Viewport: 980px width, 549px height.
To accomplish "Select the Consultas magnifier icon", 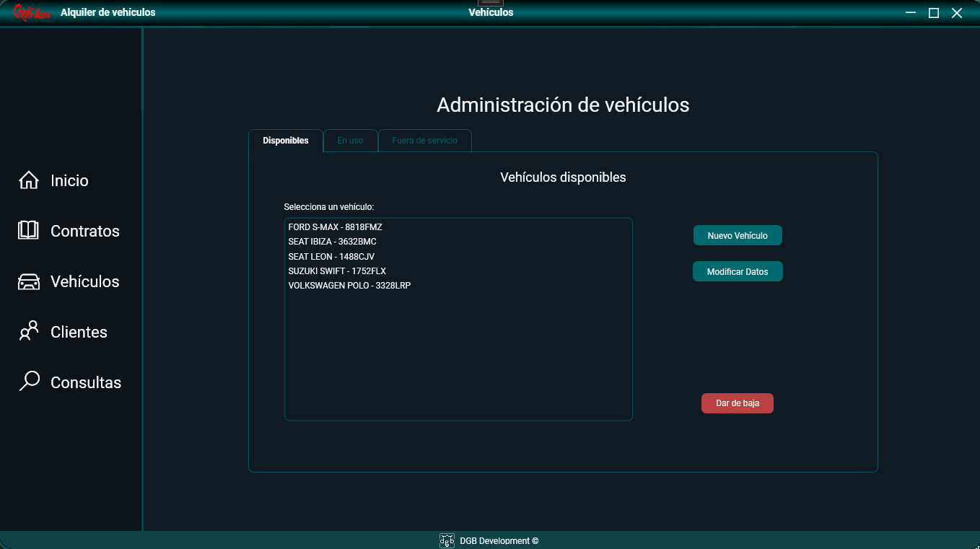I will pos(27,382).
